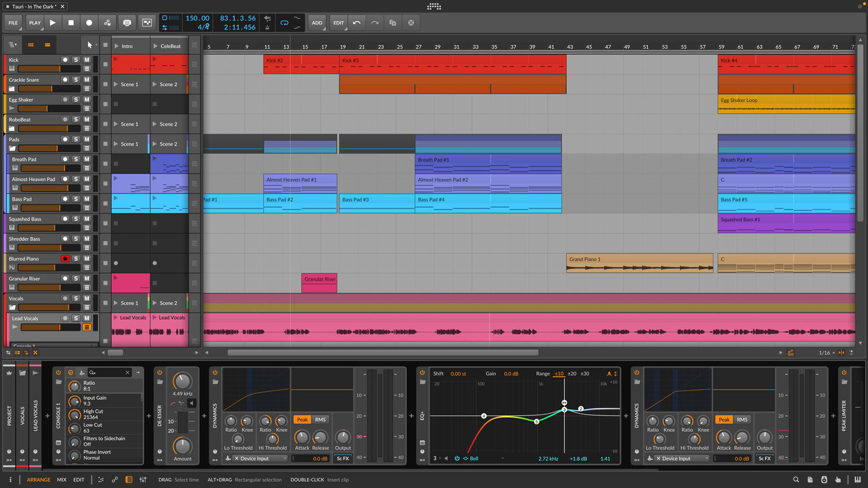
Task: Click the global Record button
Action: (x=89, y=23)
